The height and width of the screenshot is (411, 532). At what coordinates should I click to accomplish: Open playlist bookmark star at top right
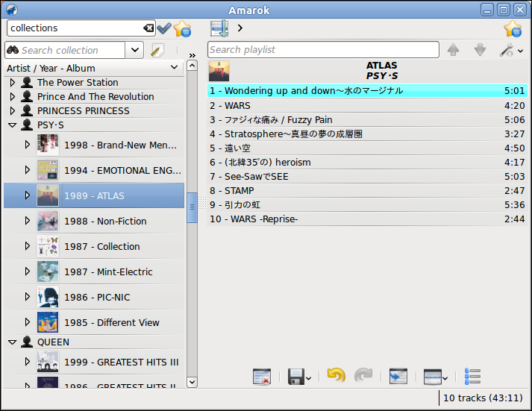point(513,28)
